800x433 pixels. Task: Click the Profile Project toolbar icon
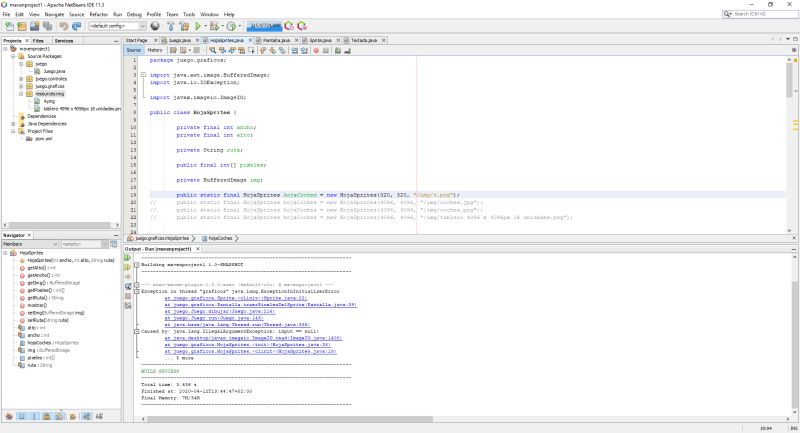pos(231,26)
